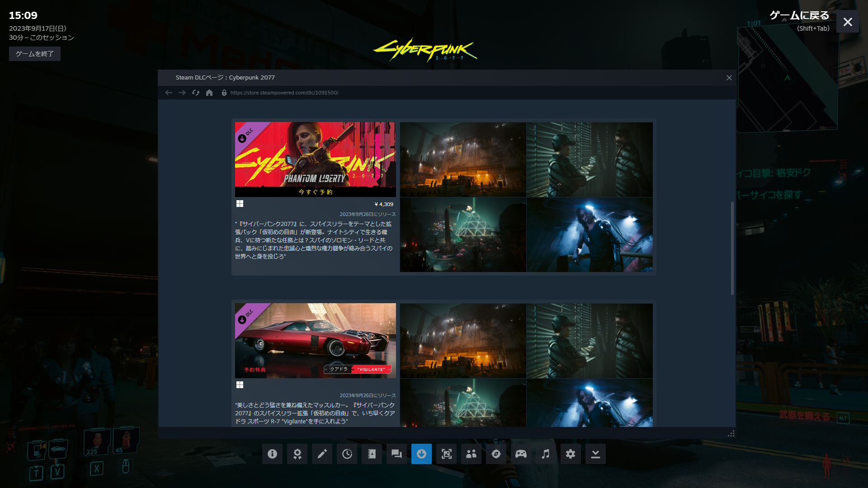
Task: Open the web browser compass icon
Action: pyautogui.click(x=496, y=454)
